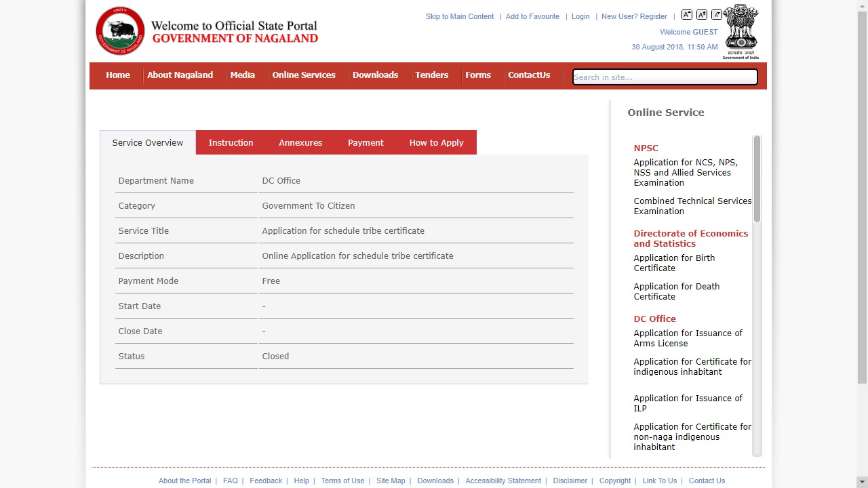868x488 pixels.
Task: Click the increase font size icon
Action: [686, 14]
